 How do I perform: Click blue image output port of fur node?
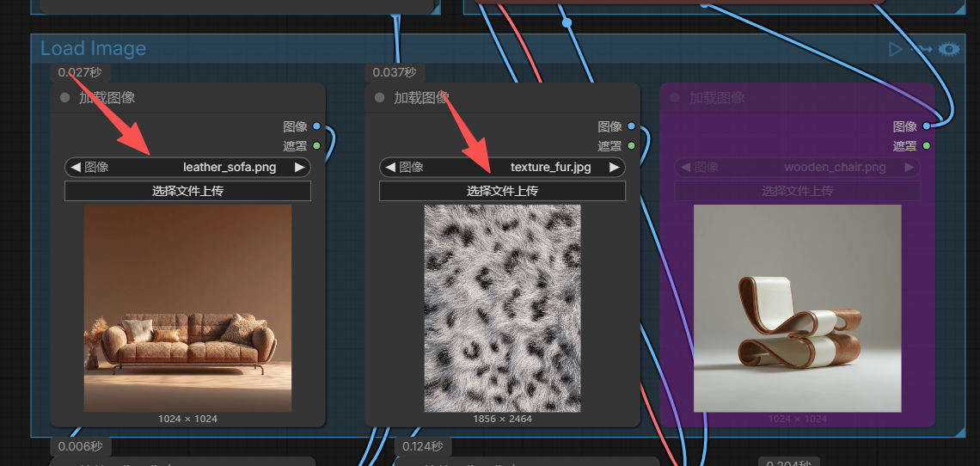point(631,126)
